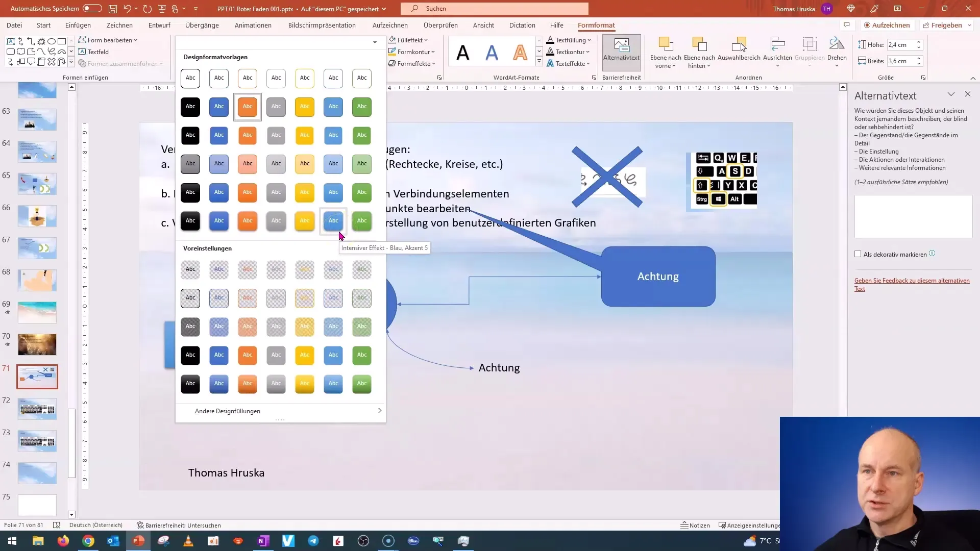
Task: Choose black Abc style in bottom preset row
Action: (190, 384)
